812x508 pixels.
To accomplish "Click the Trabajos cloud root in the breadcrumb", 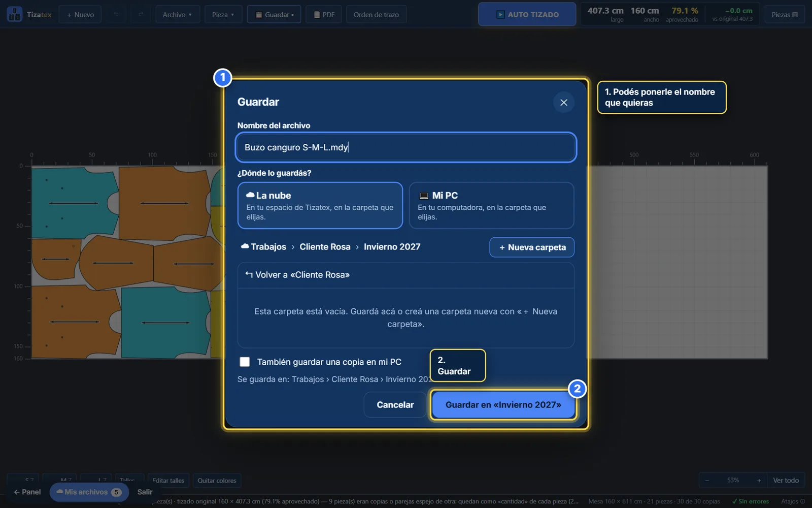I will coord(263,247).
